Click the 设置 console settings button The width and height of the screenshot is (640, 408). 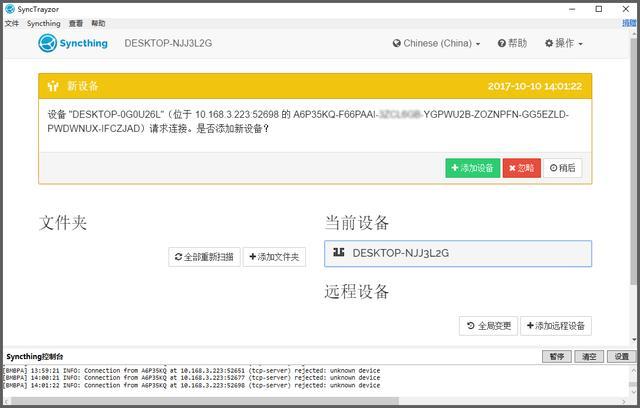point(622,357)
